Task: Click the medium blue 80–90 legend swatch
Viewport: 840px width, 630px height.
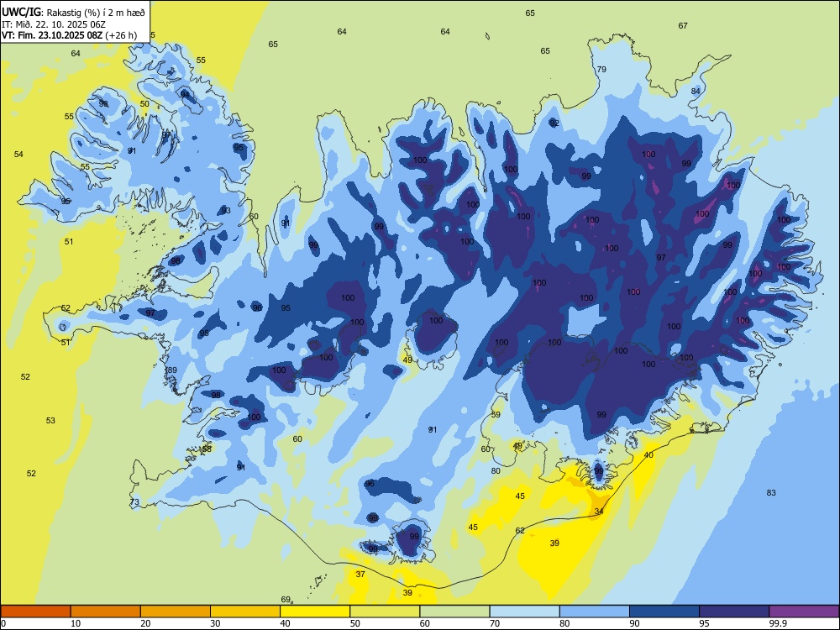Action: pyautogui.click(x=595, y=612)
